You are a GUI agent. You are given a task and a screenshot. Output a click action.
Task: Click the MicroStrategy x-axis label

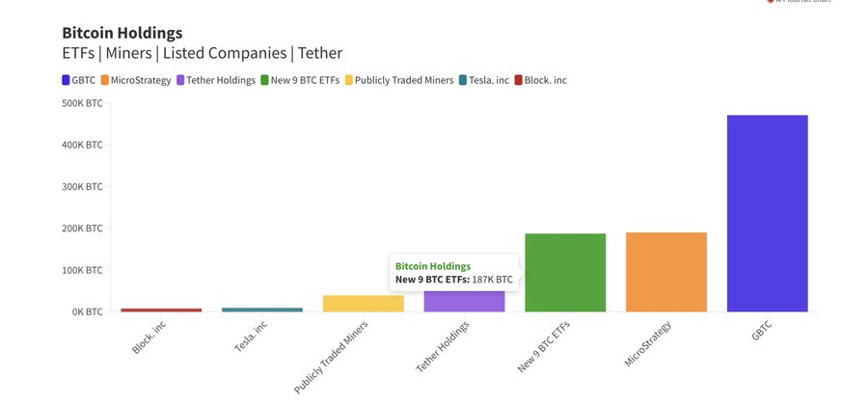coord(648,343)
